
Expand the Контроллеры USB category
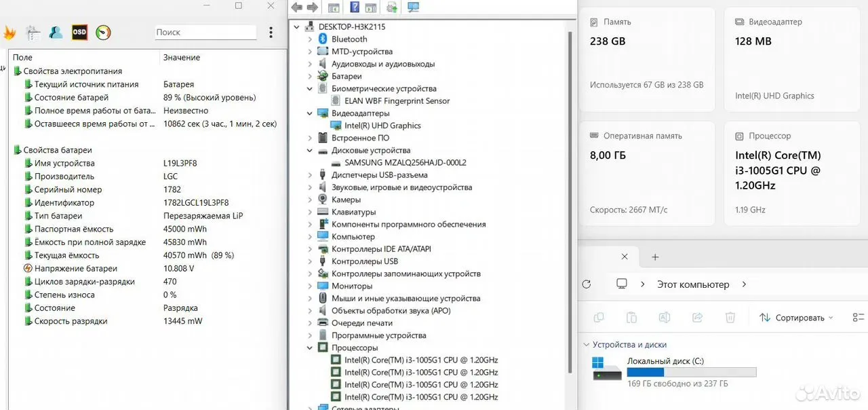310,261
